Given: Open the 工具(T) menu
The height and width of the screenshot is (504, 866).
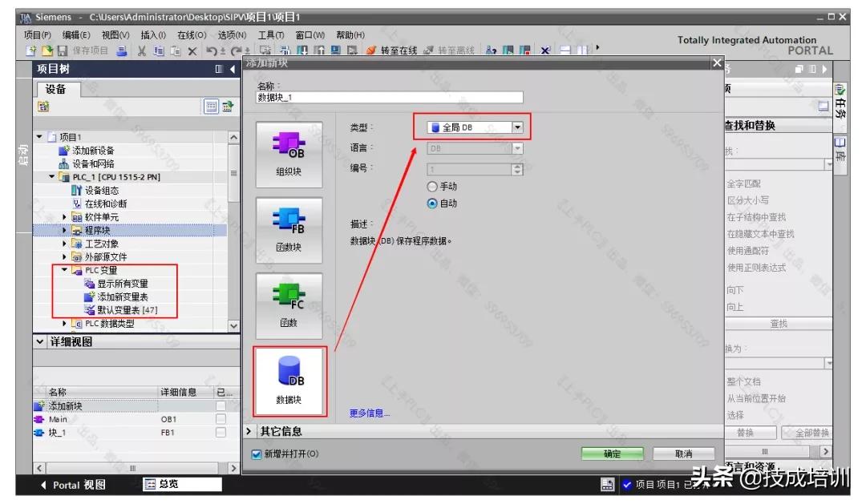Looking at the screenshot, I should [271, 34].
